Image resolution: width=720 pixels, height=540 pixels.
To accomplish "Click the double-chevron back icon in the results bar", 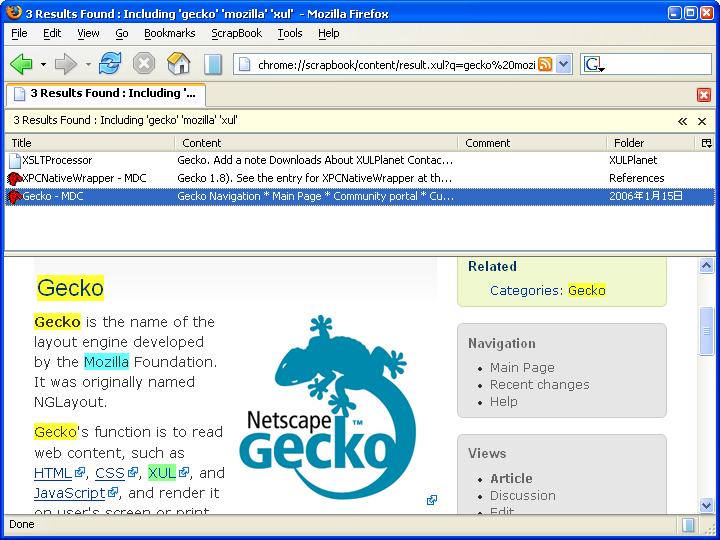I will [x=682, y=121].
